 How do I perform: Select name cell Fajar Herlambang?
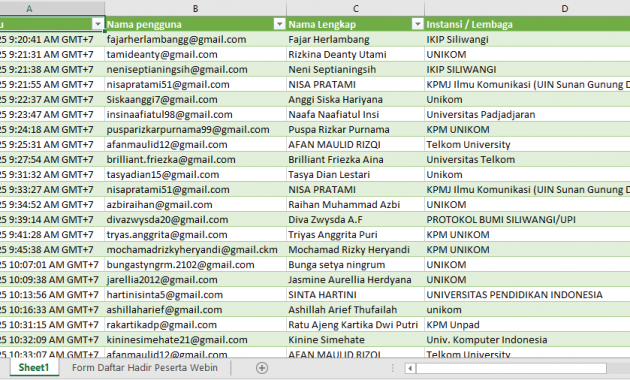(x=356, y=39)
